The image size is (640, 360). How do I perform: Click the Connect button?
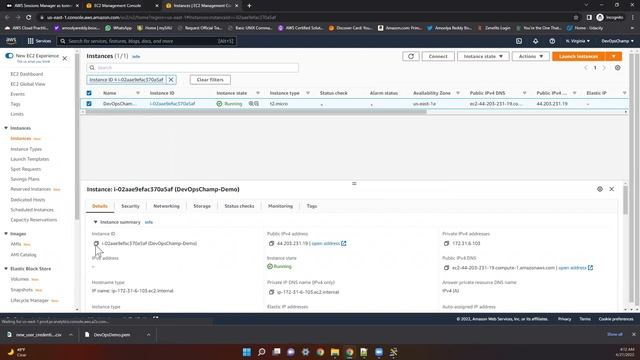point(438,56)
